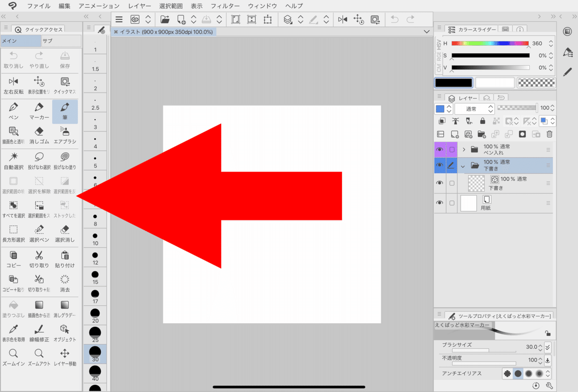Click the コピー copy icon
This screenshot has width=578, height=392.
13,259
